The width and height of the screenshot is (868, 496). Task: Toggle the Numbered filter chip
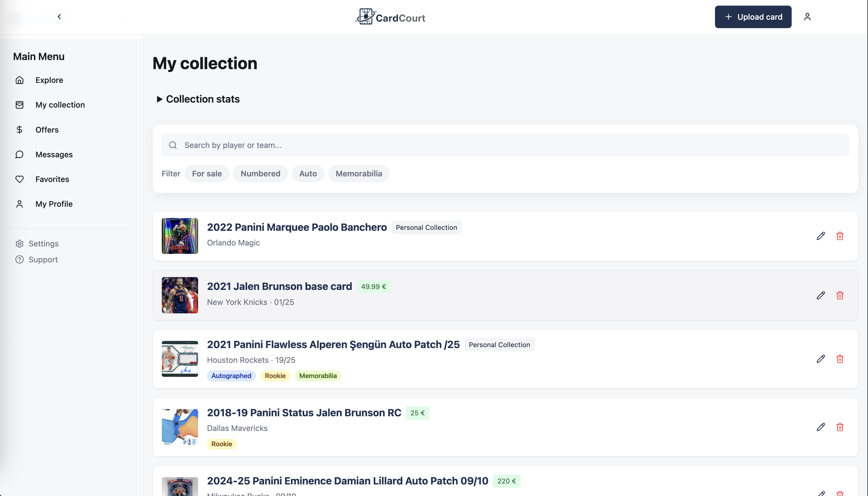pos(260,174)
